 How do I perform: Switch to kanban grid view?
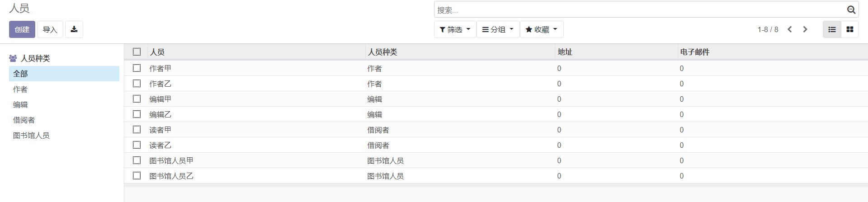coord(850,29)
